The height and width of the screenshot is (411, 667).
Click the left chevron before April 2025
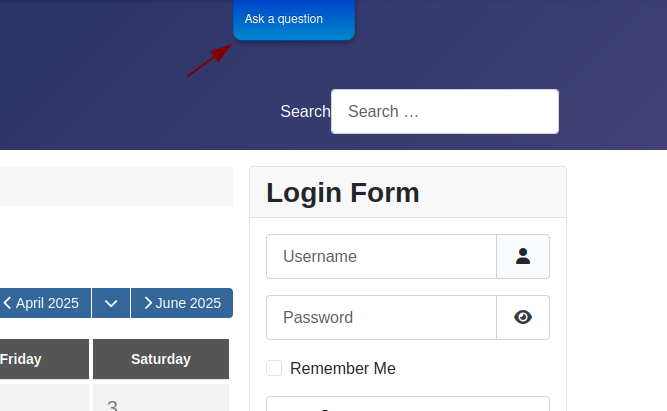click(7, 303)
